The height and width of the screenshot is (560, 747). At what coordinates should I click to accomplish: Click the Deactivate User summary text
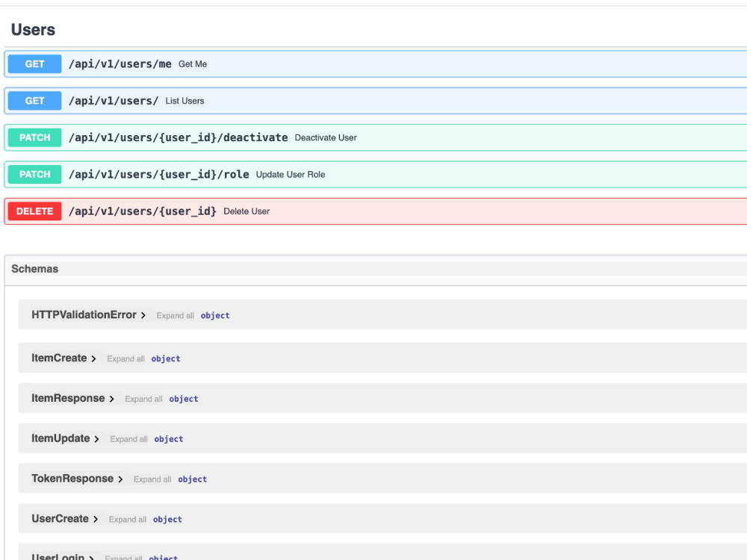click(326, 137)
